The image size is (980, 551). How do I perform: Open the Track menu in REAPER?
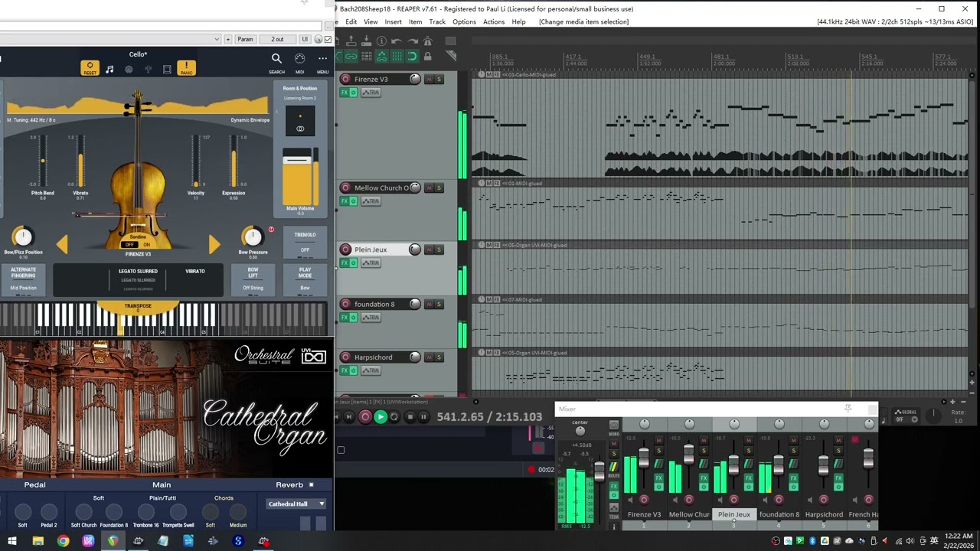coord(437,21)
